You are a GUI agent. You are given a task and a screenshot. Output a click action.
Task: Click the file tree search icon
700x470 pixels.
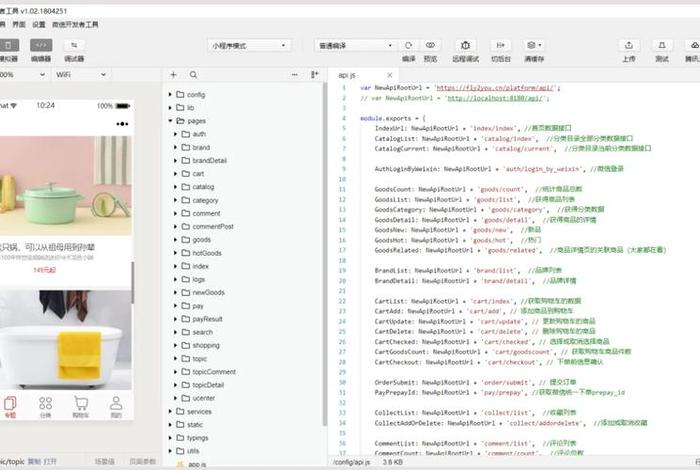193,75
